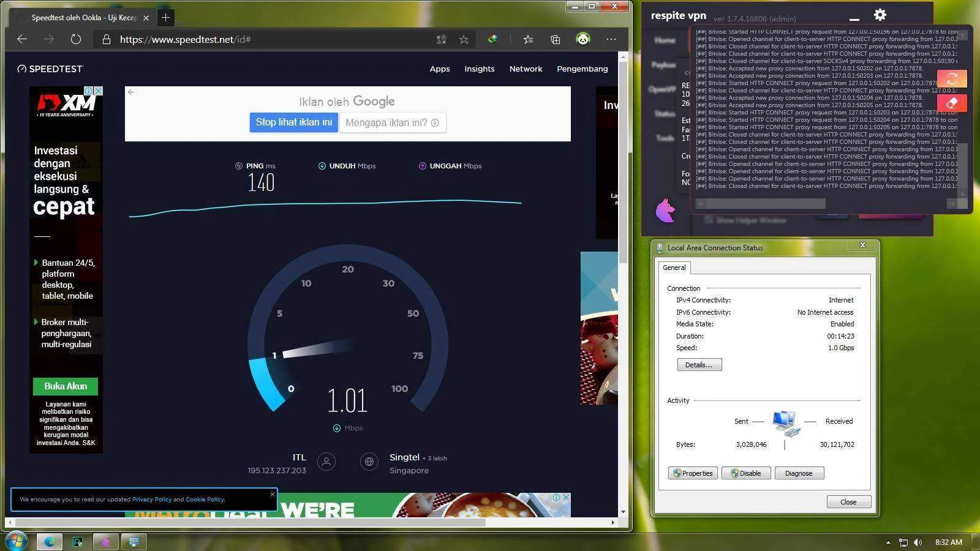
Task: Open Cookie Policy link
Action: [x=205, y=500]
